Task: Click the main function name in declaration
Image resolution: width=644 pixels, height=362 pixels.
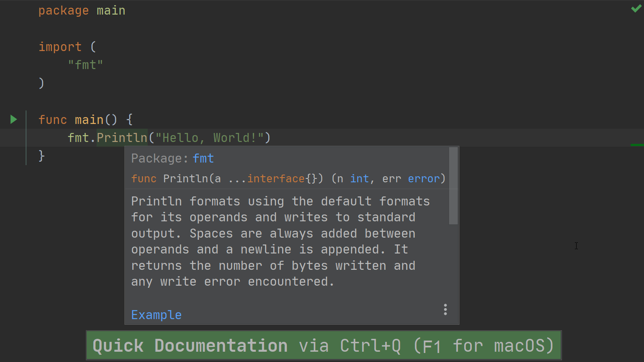Action: (x=89, y=119)
